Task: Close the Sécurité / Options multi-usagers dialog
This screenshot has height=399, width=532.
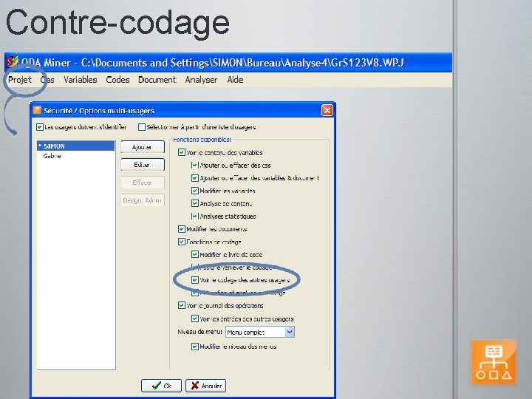Action: pyautogui.click(x=327, y=110)
